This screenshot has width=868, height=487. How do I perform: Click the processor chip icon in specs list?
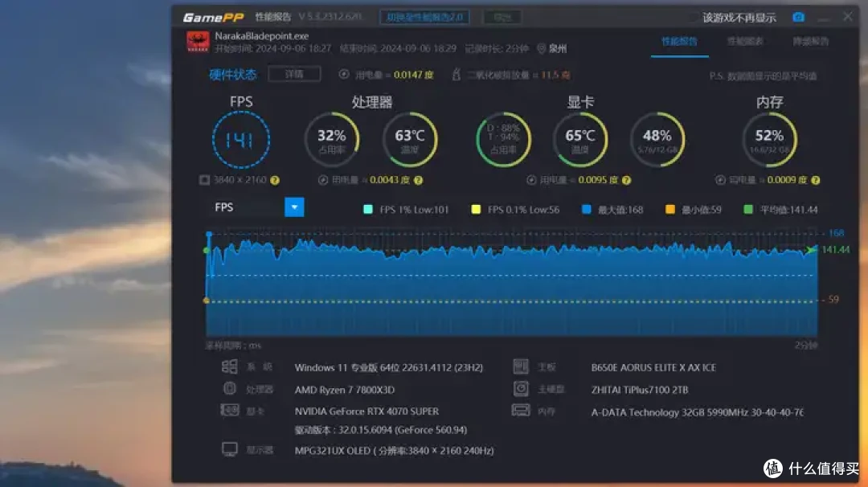click(x=229, y=388)
